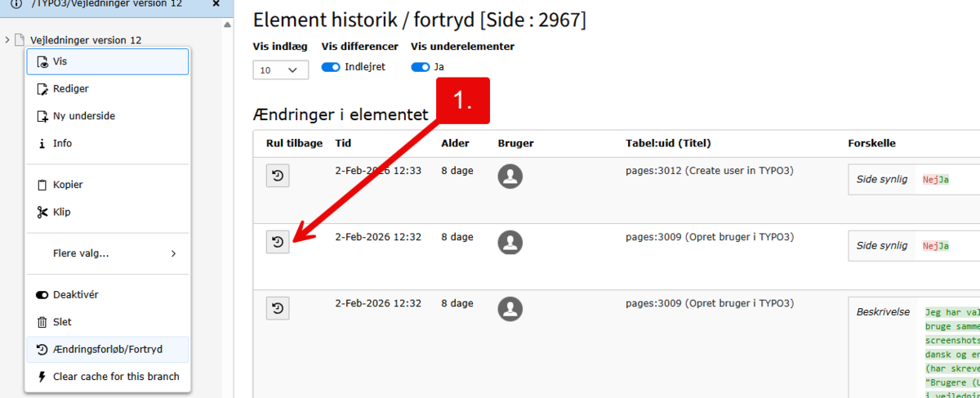The width and height of the screenshot is (980, 398).
Task: Click page icon of Vejledninger version 12
Action: tap(20, 40)
